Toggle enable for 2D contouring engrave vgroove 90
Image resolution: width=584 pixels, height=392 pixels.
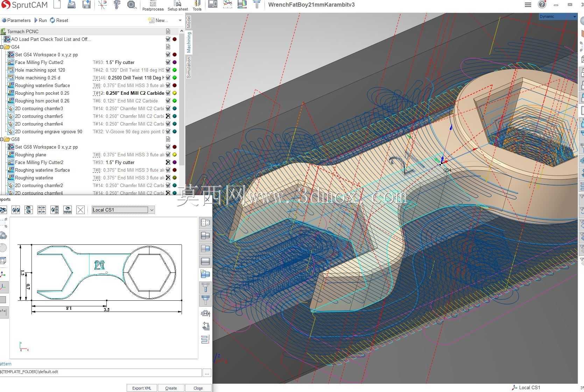(x=168, y=131)
